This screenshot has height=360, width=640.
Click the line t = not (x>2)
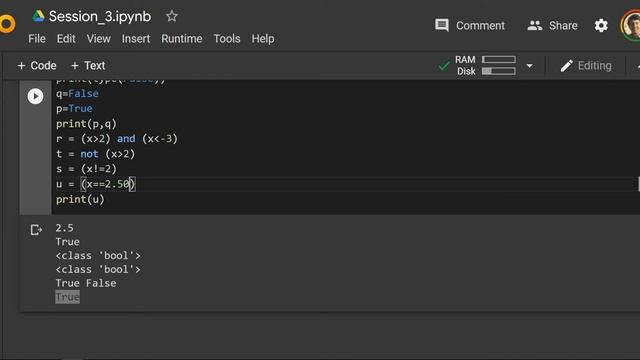96,154
